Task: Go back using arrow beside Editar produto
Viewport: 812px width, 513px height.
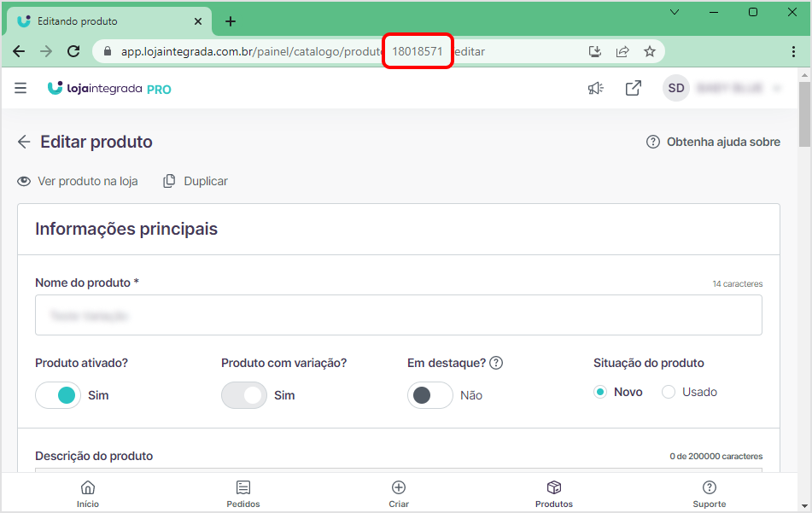Action: click(24, 142)
